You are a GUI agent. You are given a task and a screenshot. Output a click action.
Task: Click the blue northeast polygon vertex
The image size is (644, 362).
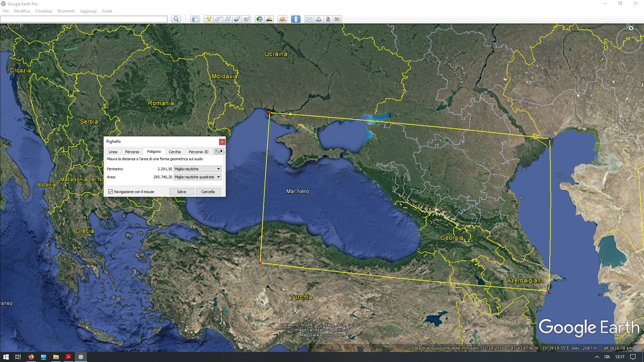[x=550, y=139]
